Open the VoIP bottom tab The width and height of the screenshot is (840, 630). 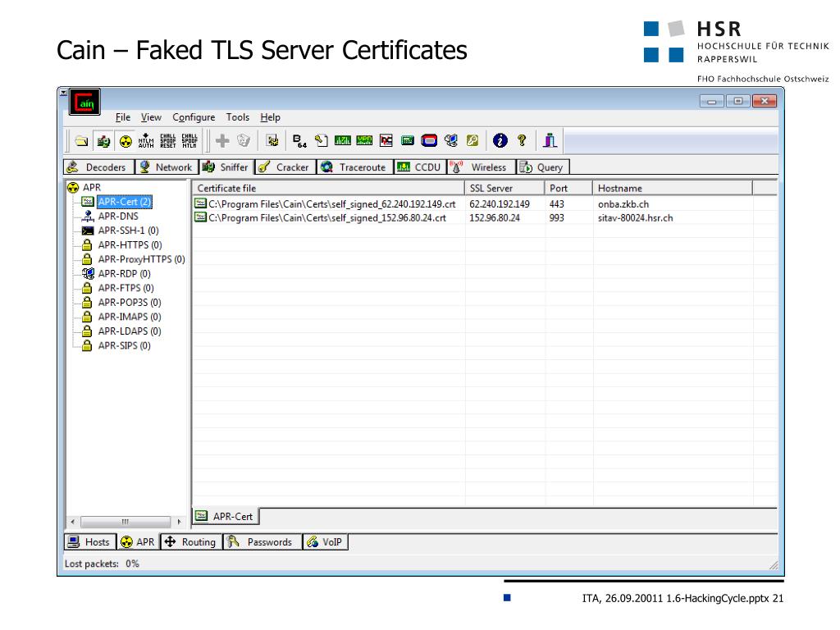(325, 542)
